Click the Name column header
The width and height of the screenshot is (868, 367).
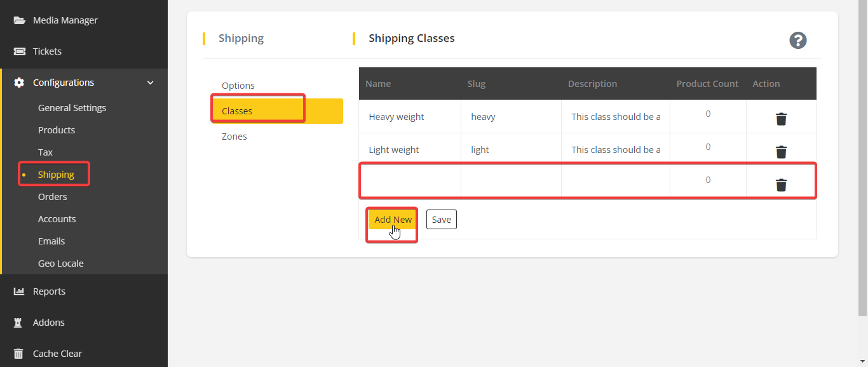click(x=378, y=84)
